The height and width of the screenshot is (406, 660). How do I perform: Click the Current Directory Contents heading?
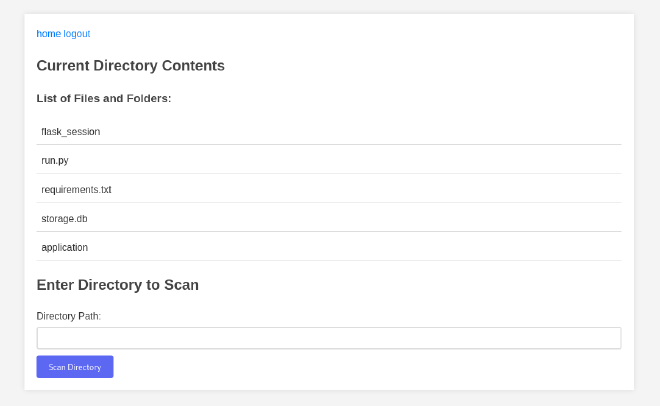coord(130,66)
